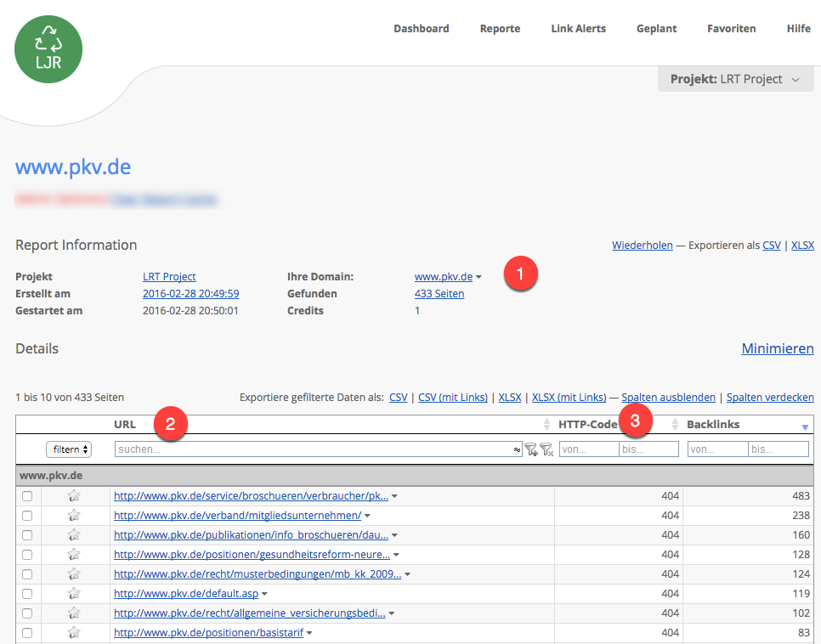This screenshot has width=821, height=644.
Task: Star the positionen/basistarif row
Action: (74, 632)
